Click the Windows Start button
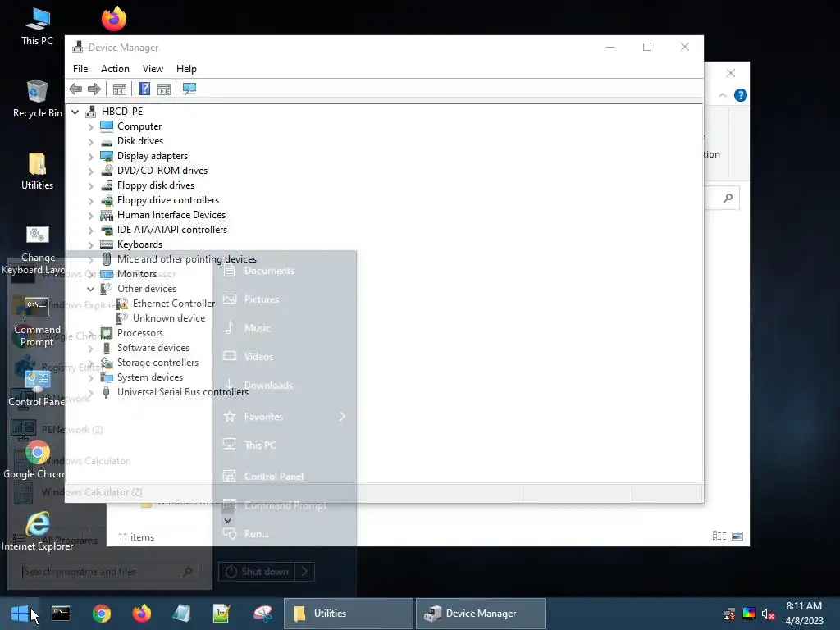The height and width of the screenshot is (630, 840). [20, 614]
